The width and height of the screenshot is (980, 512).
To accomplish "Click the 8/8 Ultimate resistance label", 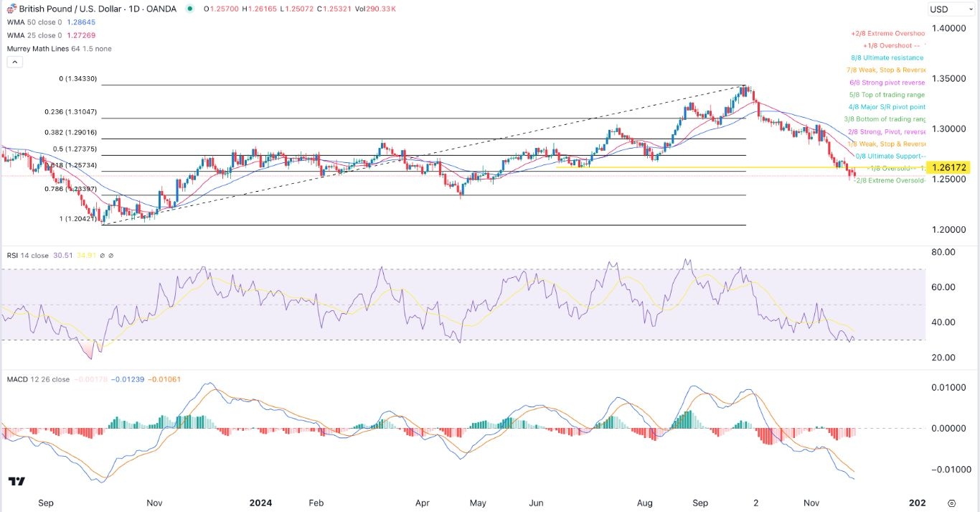I will pyautogui.click(x=887, y=57).
